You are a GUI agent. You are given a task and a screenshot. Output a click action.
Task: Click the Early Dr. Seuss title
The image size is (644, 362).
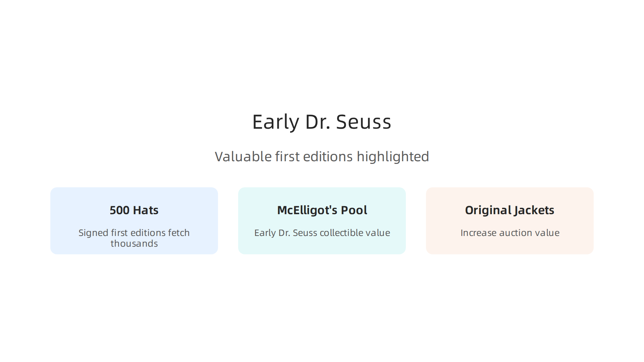322,122
